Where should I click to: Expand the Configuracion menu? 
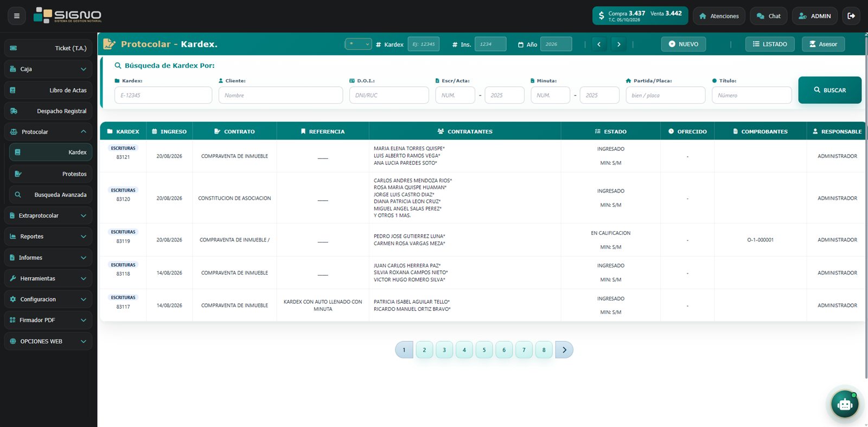pos(48,299)
